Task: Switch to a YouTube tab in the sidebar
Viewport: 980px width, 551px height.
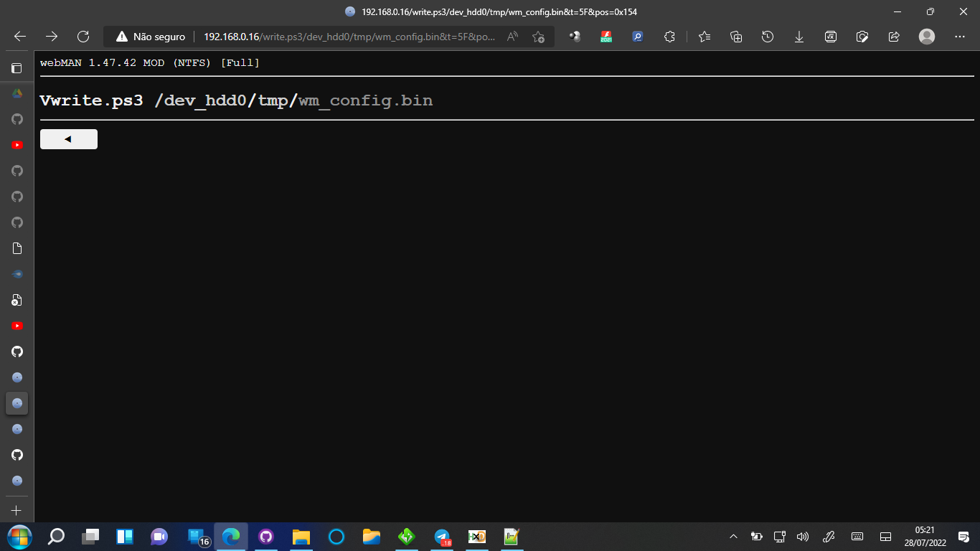Action: [17, 145]
